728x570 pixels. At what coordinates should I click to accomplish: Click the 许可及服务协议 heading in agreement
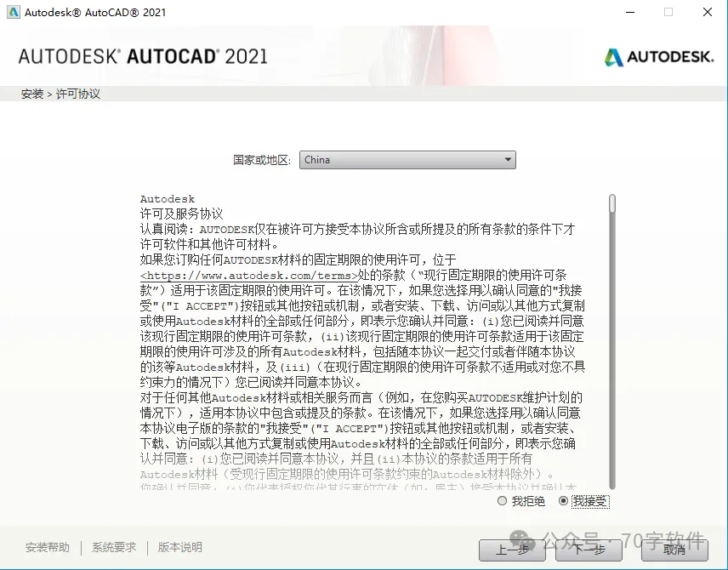181,214
